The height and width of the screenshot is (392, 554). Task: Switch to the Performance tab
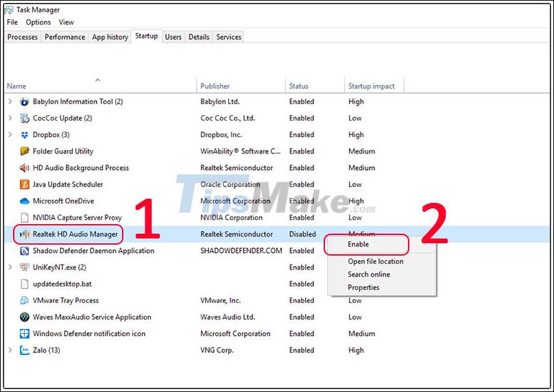[64, 37]
